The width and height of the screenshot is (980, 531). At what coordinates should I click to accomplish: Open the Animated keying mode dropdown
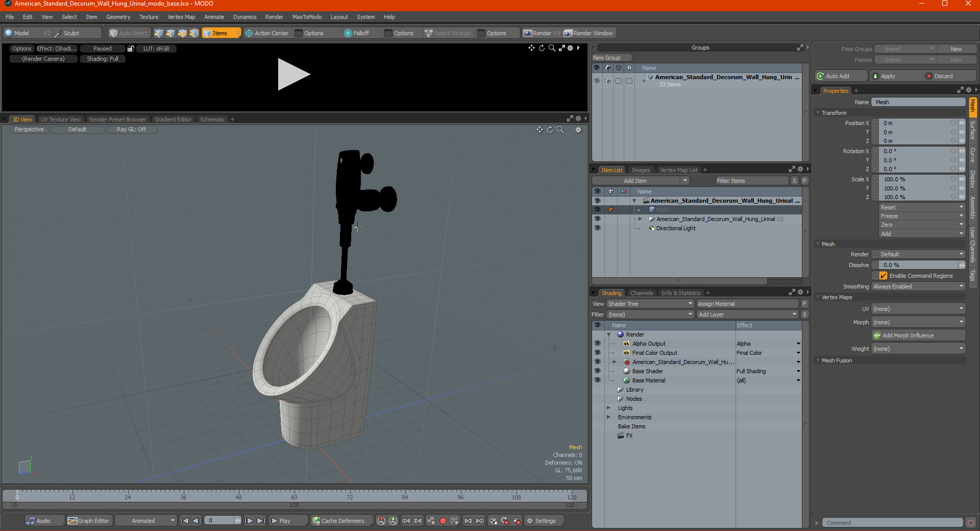(145, 521)
